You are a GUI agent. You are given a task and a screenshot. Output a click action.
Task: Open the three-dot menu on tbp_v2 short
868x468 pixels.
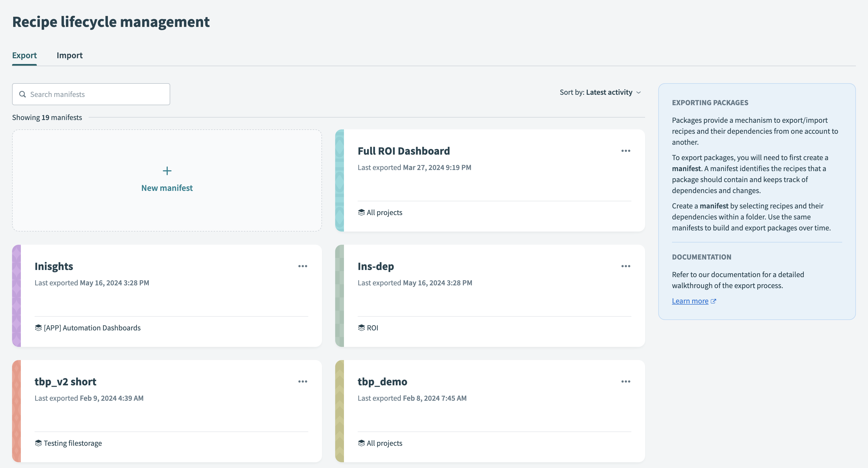point(303,381)
